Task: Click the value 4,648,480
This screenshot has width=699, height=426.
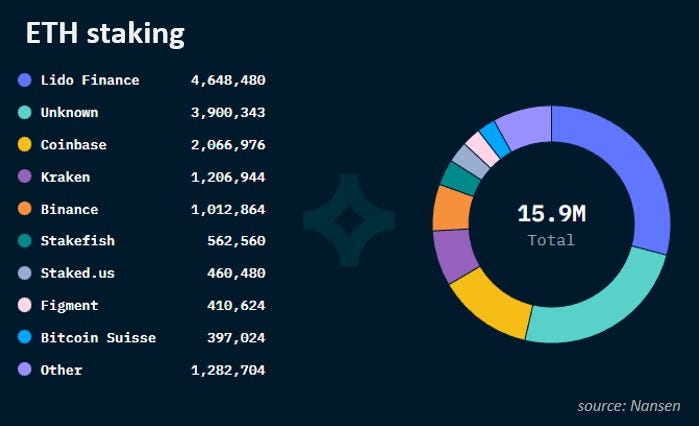Action: click(228, 80)
